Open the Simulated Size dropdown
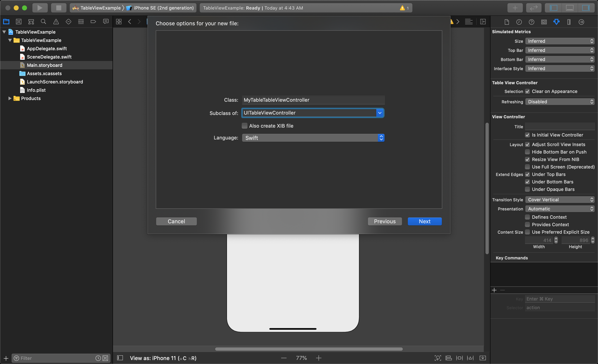 (x=560, y=41)
